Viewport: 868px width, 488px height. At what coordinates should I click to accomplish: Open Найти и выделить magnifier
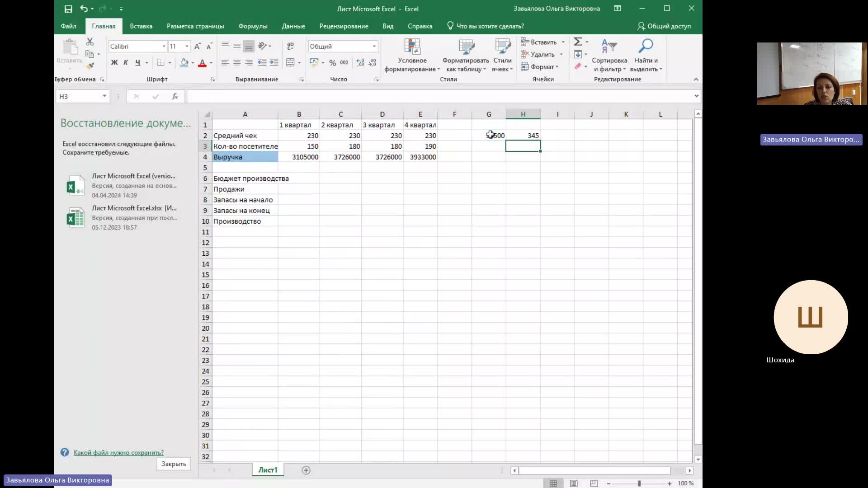coord(646,55)
